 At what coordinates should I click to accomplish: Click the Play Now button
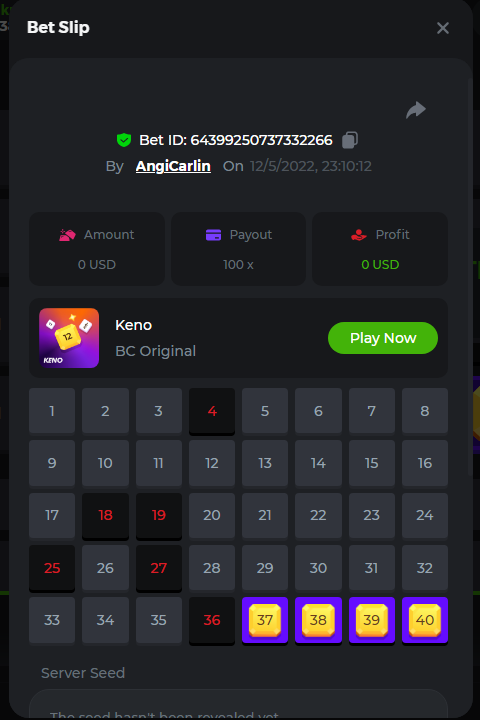click(383, 338)
